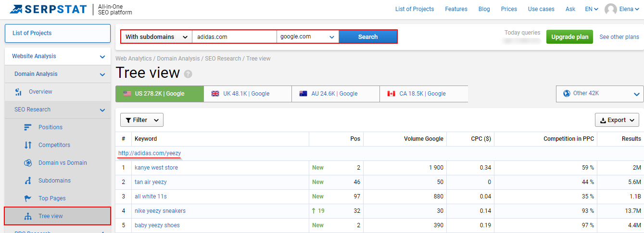Image resolution: width=644 pixels, height=233 pixels.
Task: Click the Results column header
Action: coord(631,139)
